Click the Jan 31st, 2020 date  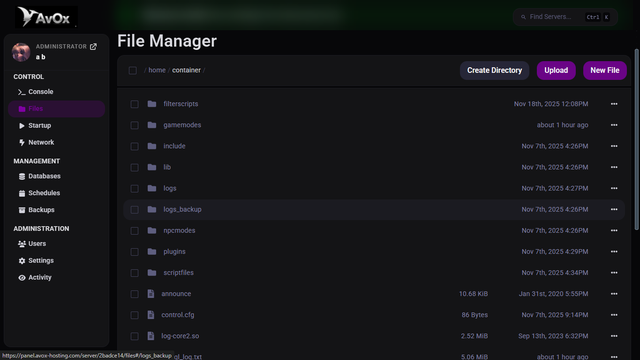pyautogui.click(x=553, y=294)
